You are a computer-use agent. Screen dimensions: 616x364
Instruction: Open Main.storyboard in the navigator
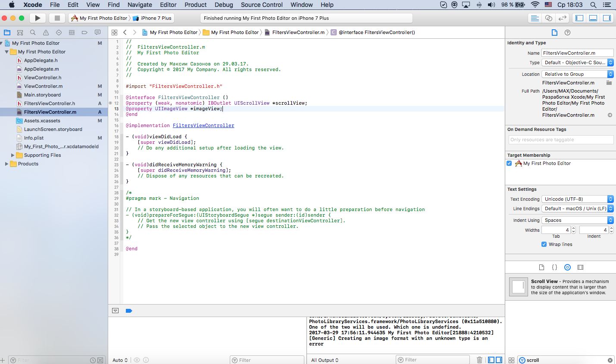(42, 95)
